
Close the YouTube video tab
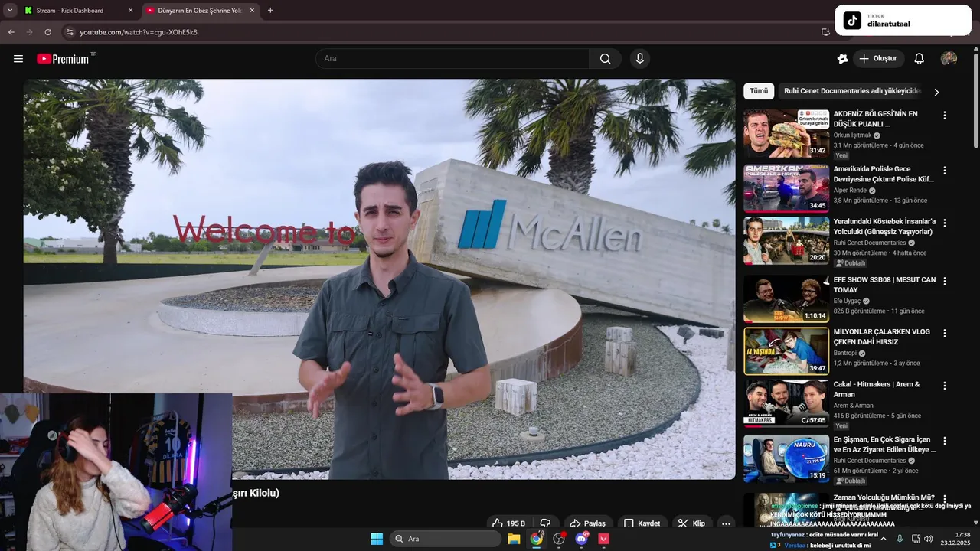tap(252, 11)
